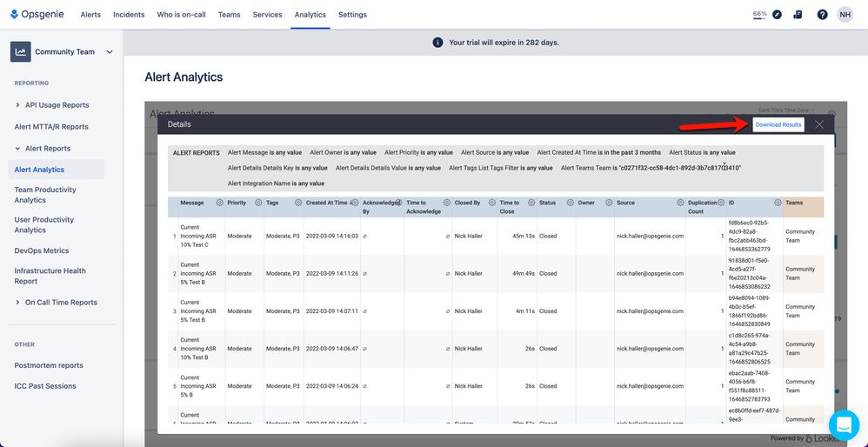This screenshot has width=868, height=447.
Task: Click 'Current Incoming ASR 10% Test C' message
Action: pos(198,237)
